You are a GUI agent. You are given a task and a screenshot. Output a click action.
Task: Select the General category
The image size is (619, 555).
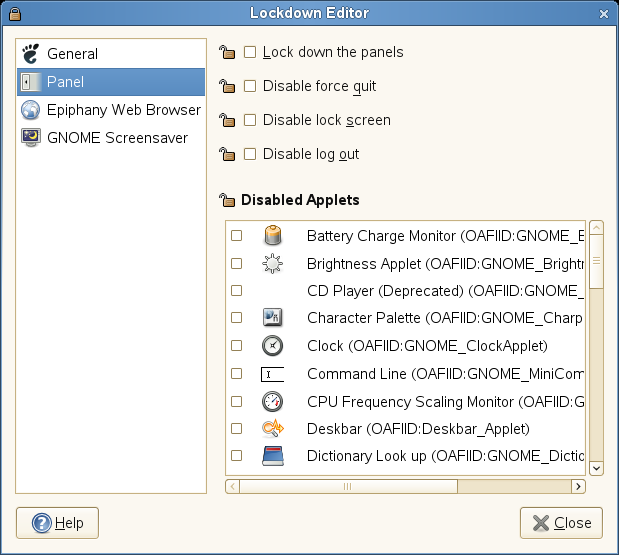(x=111, y=54)
